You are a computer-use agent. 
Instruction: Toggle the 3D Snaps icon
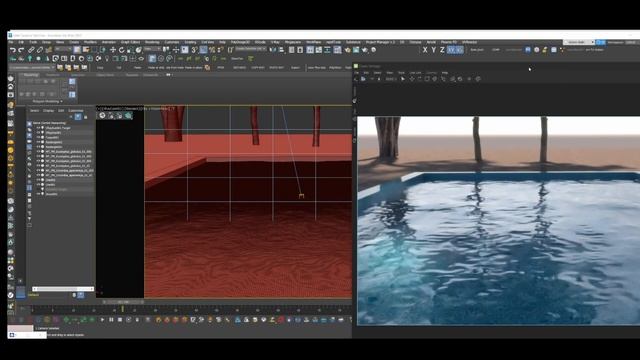(194, 50)
